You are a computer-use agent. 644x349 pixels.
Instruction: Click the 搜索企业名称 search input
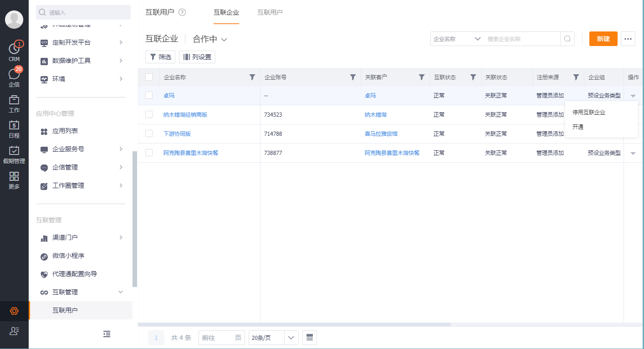[x=522, y=39]
